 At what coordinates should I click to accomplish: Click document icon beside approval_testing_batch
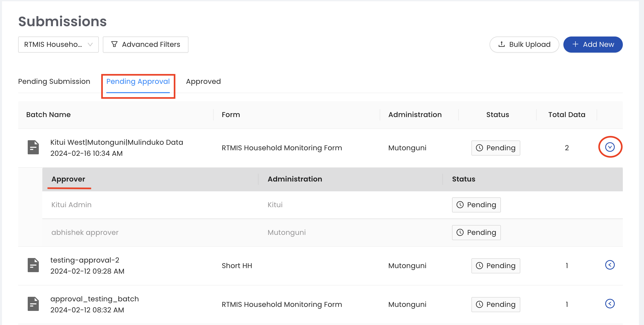tap(33, 304)
